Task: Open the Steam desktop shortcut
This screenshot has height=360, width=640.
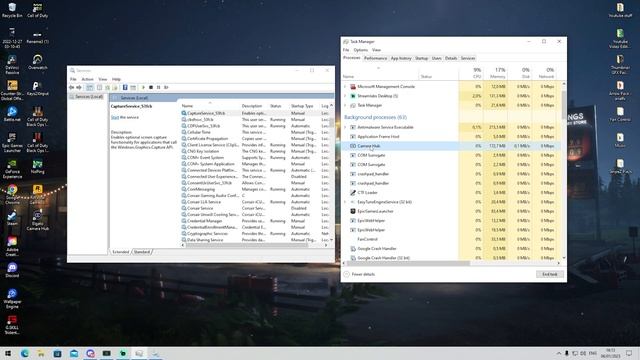Action: (12, 218)
